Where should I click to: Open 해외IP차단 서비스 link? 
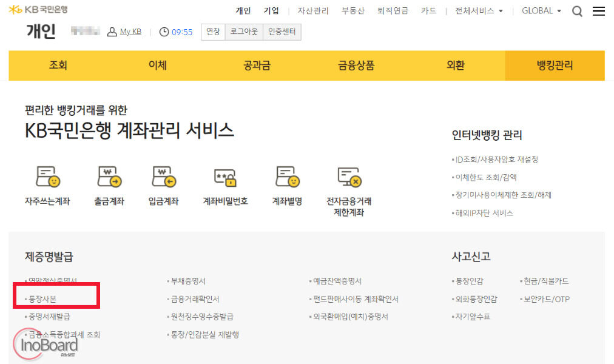click(484, 213)
